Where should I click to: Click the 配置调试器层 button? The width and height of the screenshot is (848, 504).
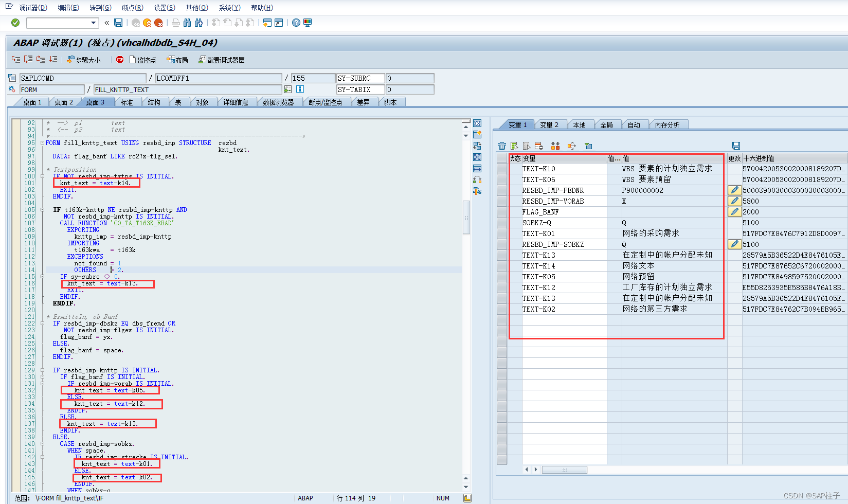pyautogui.click(x=222, y=60)
